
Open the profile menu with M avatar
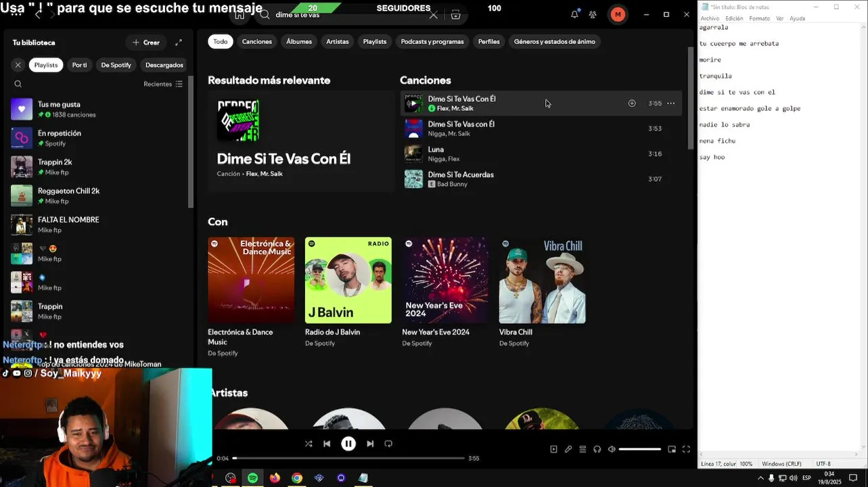coord(618,14)
